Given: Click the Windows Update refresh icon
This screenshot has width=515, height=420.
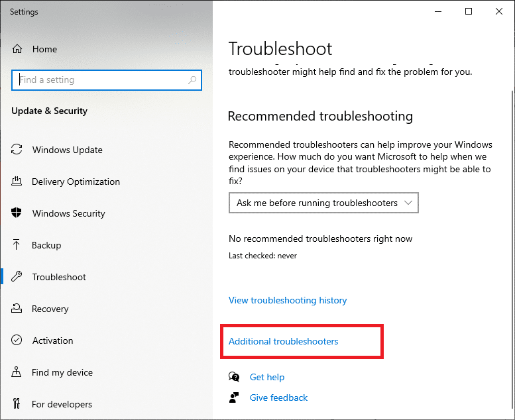Looking at the screenshot, I should pyautogui.click(x=17, y=150).
